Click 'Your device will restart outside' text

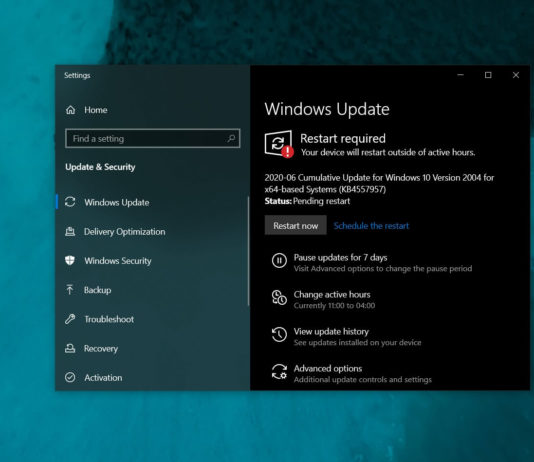coord(388,153)
